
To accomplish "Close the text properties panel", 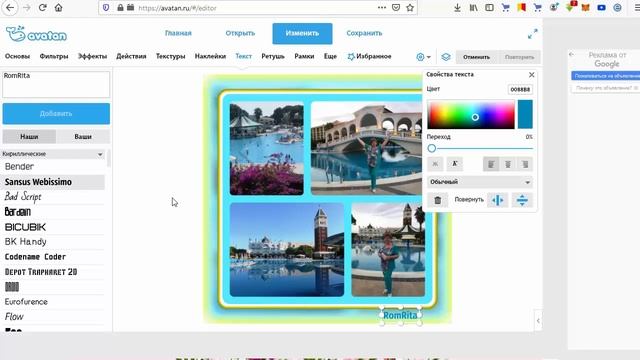I will click(531, 75).
